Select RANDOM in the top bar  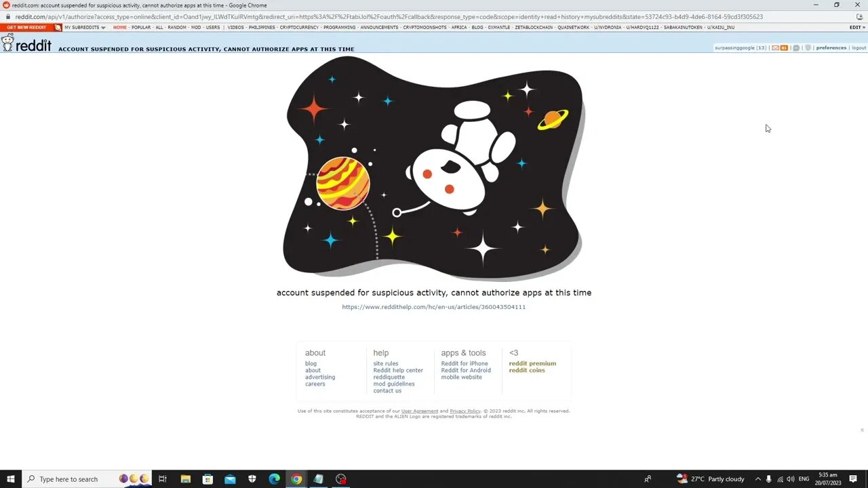coord(177,28)
